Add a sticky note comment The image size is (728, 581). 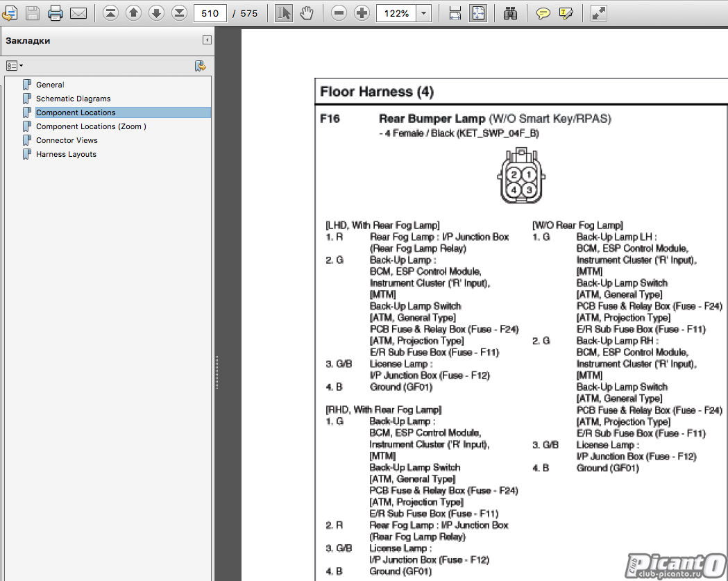(x=543, y=13)
